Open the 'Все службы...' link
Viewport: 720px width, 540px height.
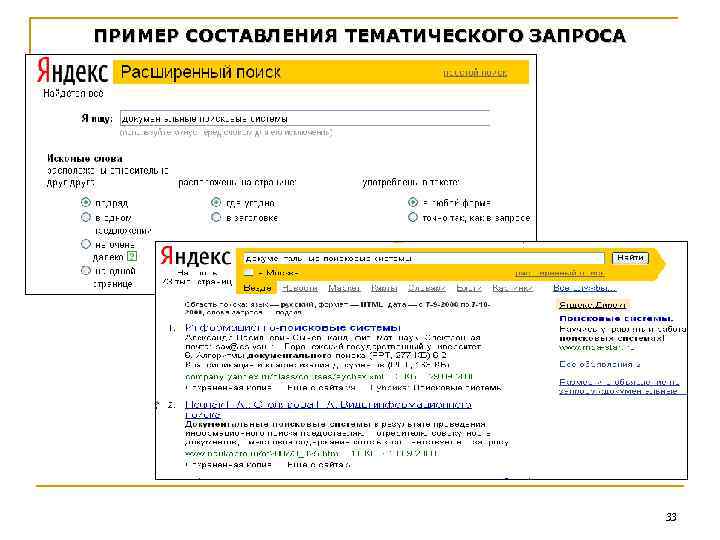pyautogui.click(x=584, y=288)
